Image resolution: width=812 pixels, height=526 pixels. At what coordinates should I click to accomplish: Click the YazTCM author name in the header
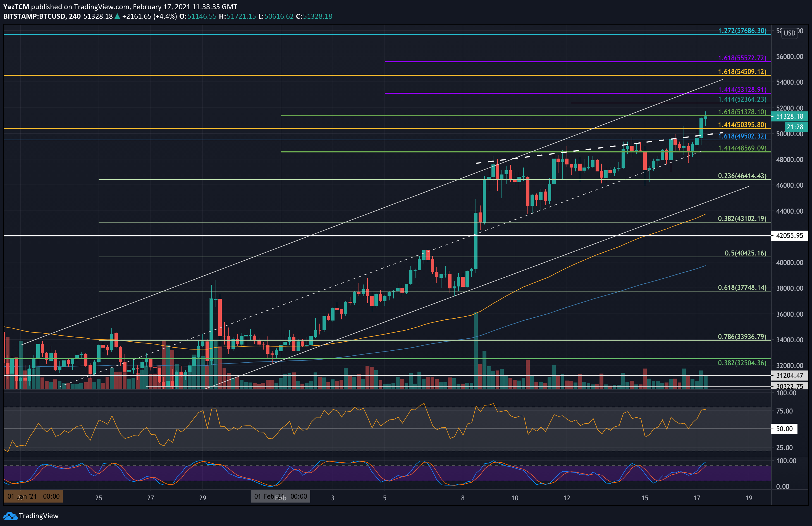[x=16, y=6]
